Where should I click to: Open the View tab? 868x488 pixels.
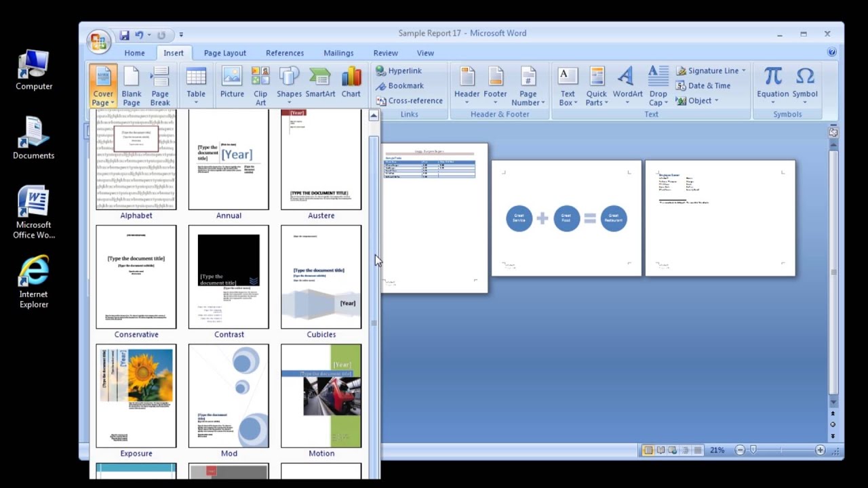click(x=425, y=53)
